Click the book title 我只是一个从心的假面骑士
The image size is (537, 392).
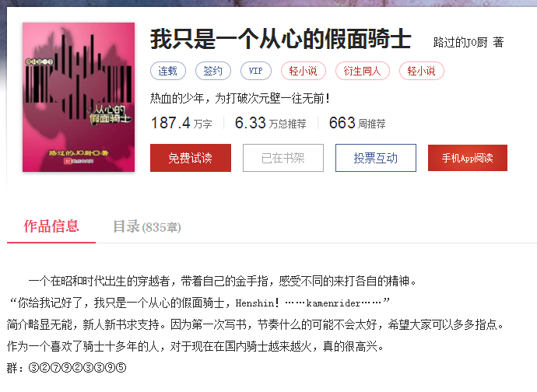(280, 39)
